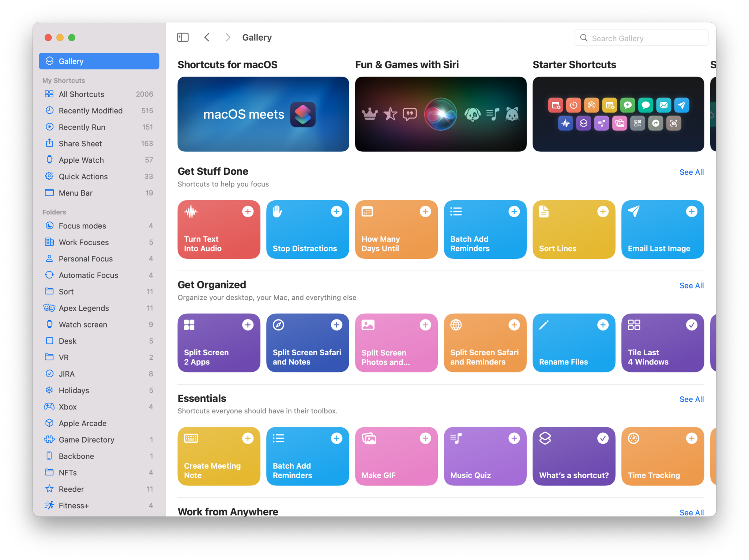Go back using the left chevron
Screen dimensions: 749x560
(x=207, y=37)
